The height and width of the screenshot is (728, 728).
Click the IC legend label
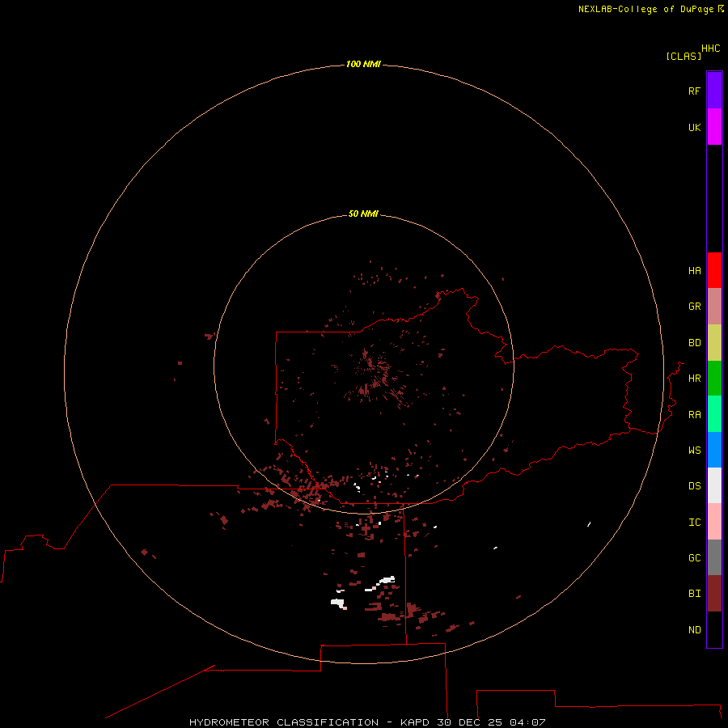pos(695,523)
